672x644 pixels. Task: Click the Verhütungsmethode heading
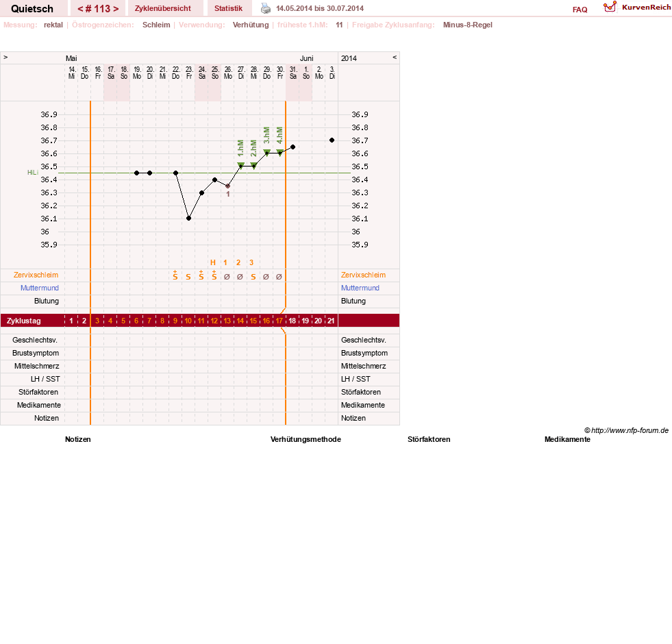click(x=306, y=439)
